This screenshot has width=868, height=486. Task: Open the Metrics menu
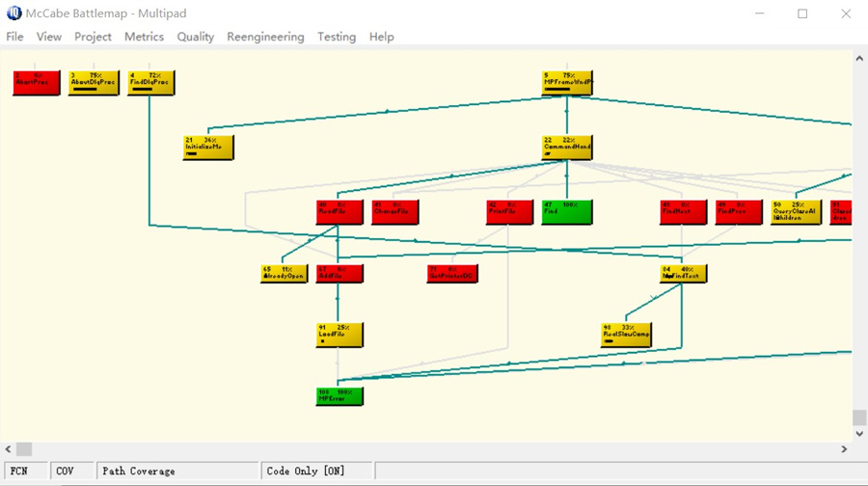[144, 37]
